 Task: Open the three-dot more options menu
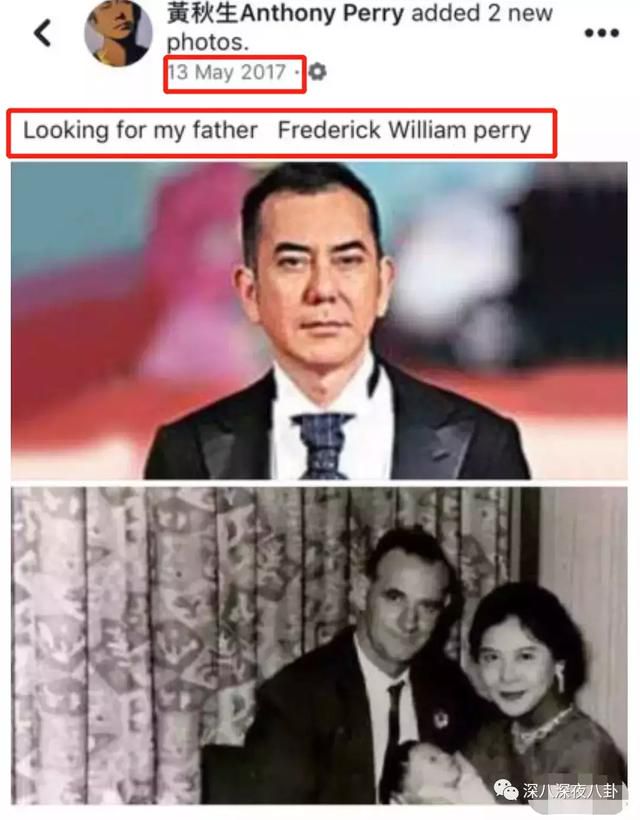601,33
